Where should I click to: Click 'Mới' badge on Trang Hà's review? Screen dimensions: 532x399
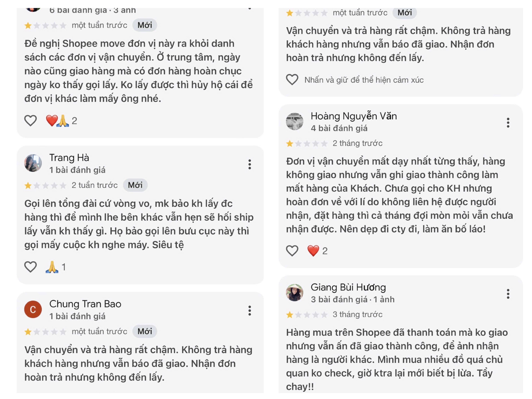point(135,185)
